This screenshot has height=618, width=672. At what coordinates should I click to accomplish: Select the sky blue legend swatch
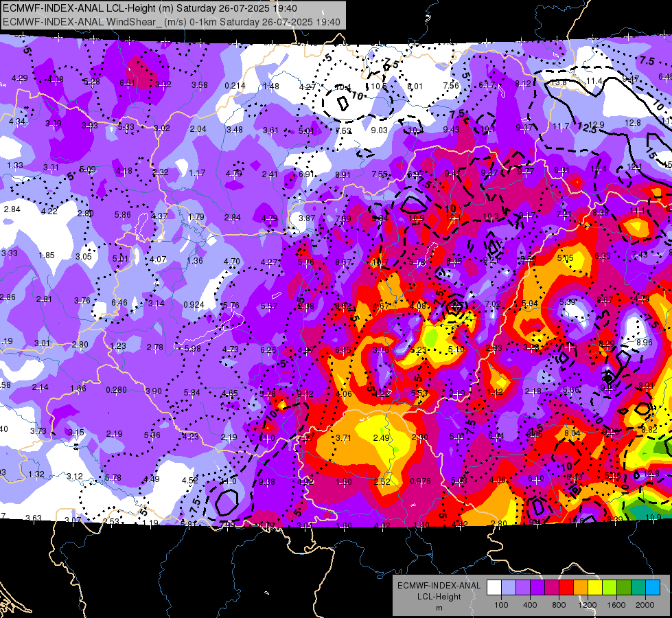pyautogui.click(x=653, y=588)
